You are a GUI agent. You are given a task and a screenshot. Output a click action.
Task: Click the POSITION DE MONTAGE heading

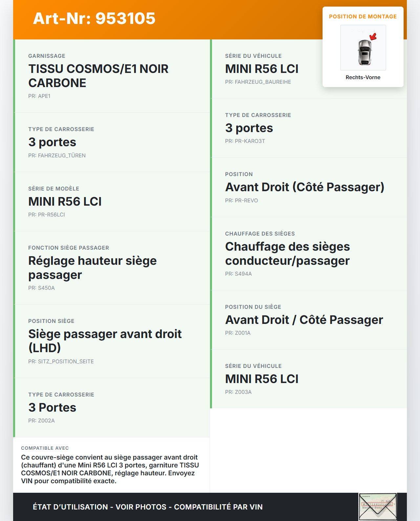click(x=363, y=16)
